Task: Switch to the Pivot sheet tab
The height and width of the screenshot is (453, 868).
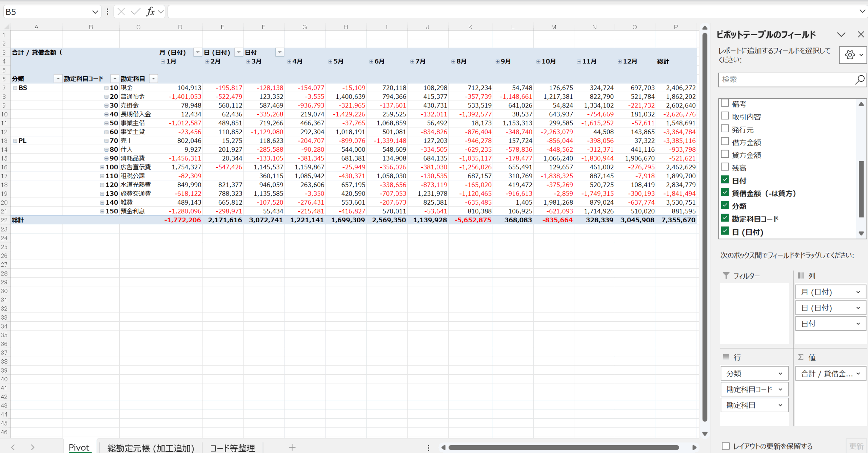Action: [x=79, y=448]
